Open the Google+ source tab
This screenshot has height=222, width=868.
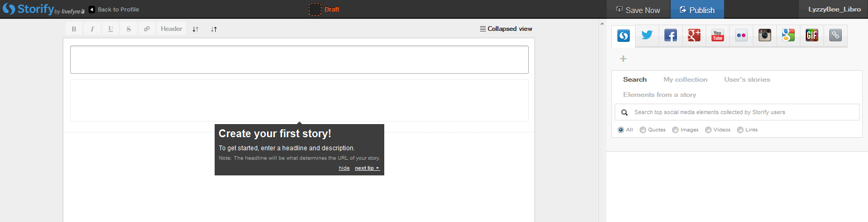click(694, 36)
